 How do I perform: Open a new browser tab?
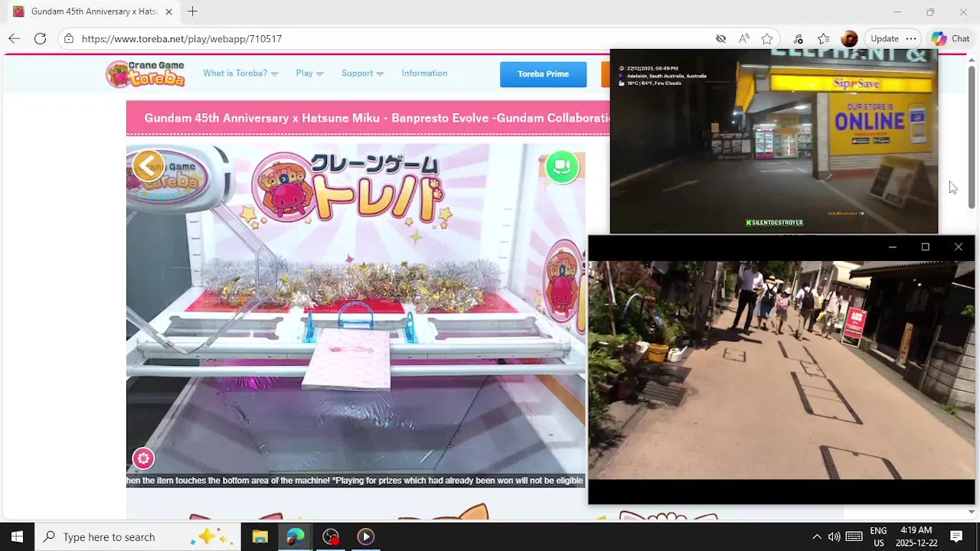192,11
